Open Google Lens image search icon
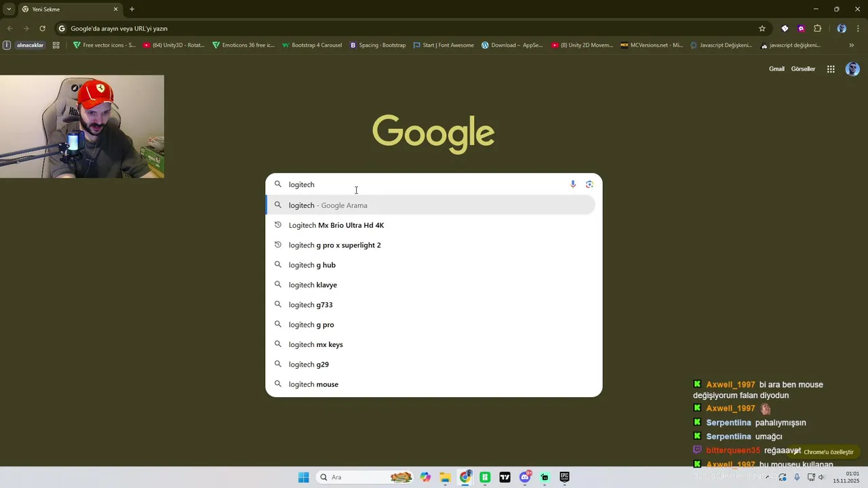 tap(589, 184)
